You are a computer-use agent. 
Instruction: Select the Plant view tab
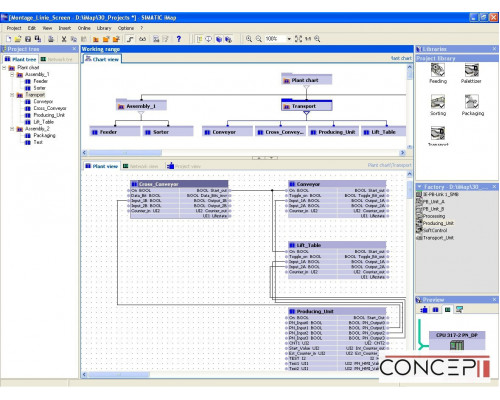pyautogui.click(x=102, y=166)
